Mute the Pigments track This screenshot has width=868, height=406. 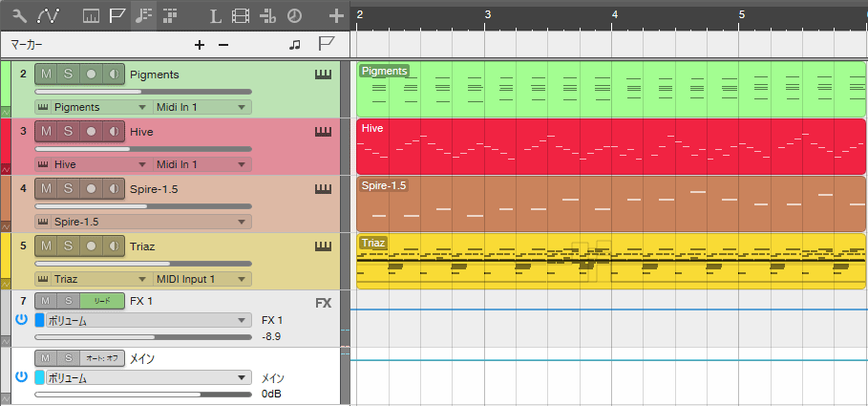pyautogui.click(x=46, y=75)
